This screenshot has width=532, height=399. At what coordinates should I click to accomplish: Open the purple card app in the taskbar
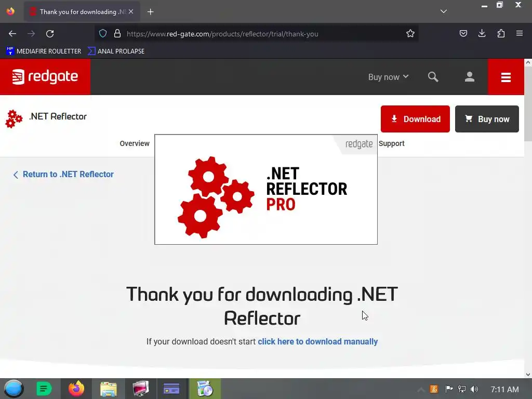[171, 389]
